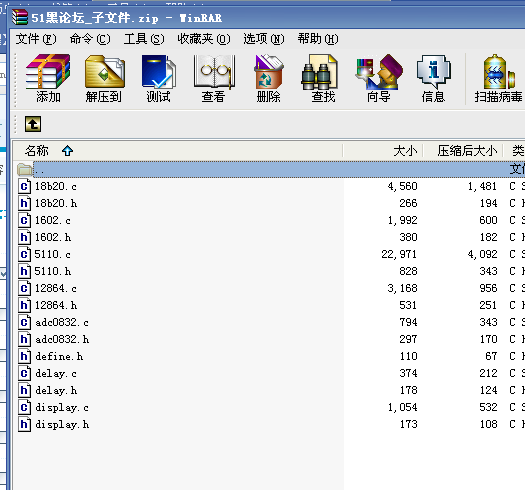Click size value 3,168 of 12864.c
Screen dimensions: 525x490
(x=402, y=288)
